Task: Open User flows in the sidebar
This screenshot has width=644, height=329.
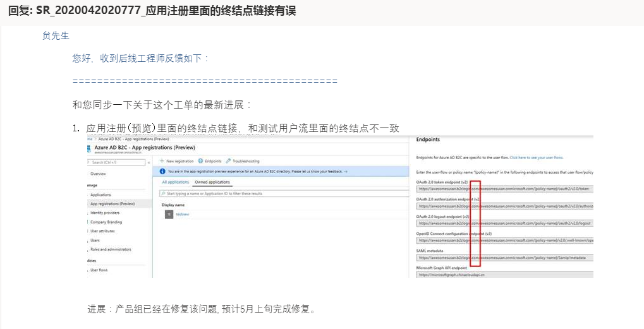Action: point(99,270)
